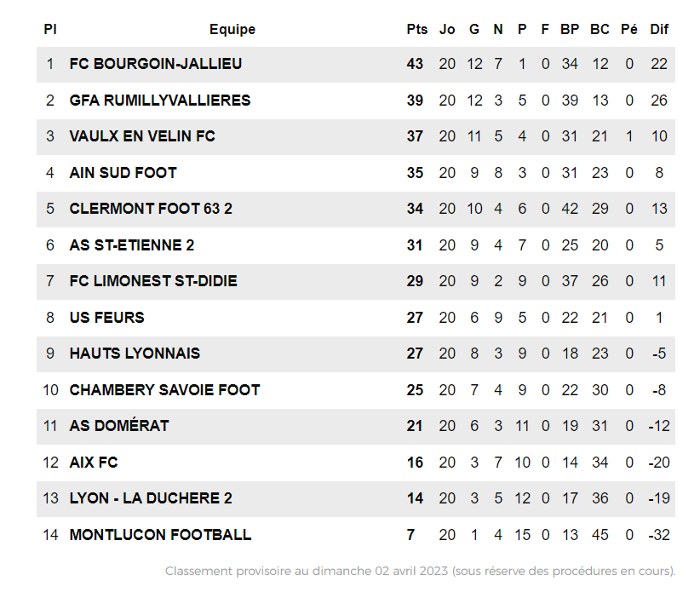Click the FC BOURGOIN-JALLIEU team name
700x598 pixels.
coord(156,64)
